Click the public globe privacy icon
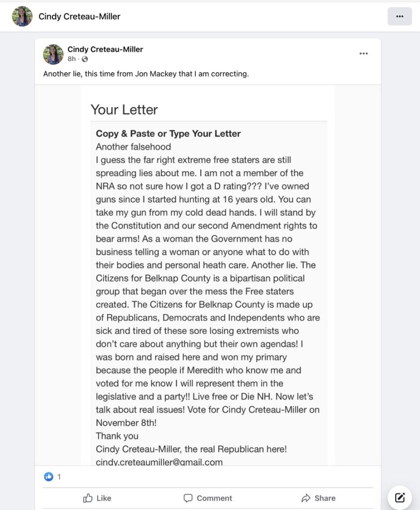 [x=85, y=59]
